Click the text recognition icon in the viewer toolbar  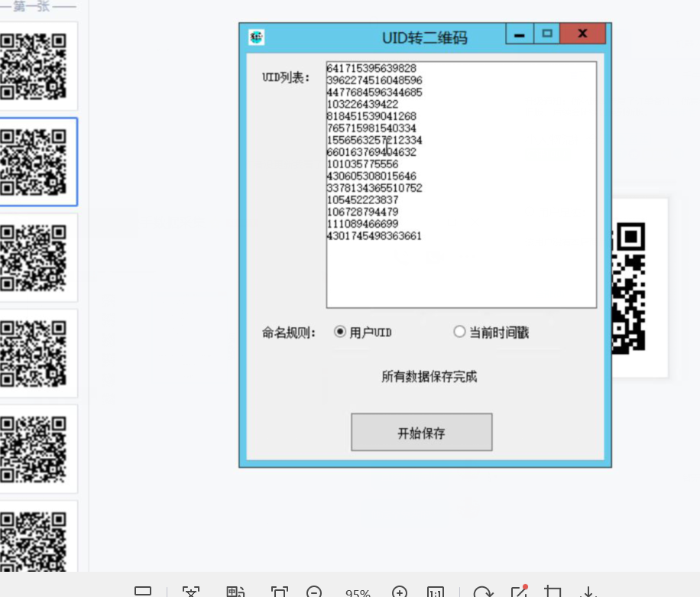point(191,592)
